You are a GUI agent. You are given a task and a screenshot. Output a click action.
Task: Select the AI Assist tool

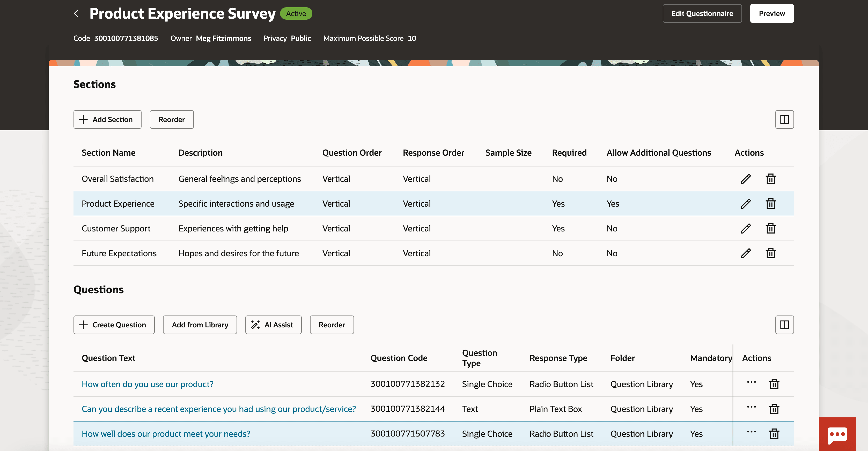tap(273, 325)
